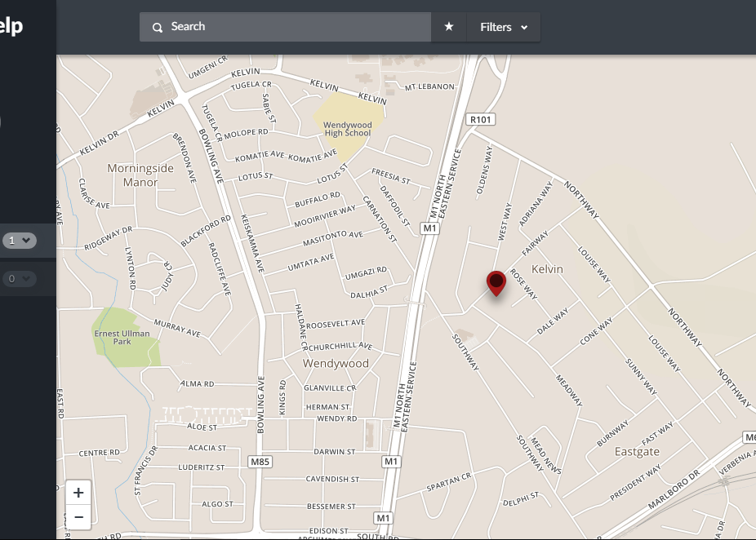Screen dimensions: 756x540
Task: Click the MT LEBANON street label
Action: coord(429,86)
